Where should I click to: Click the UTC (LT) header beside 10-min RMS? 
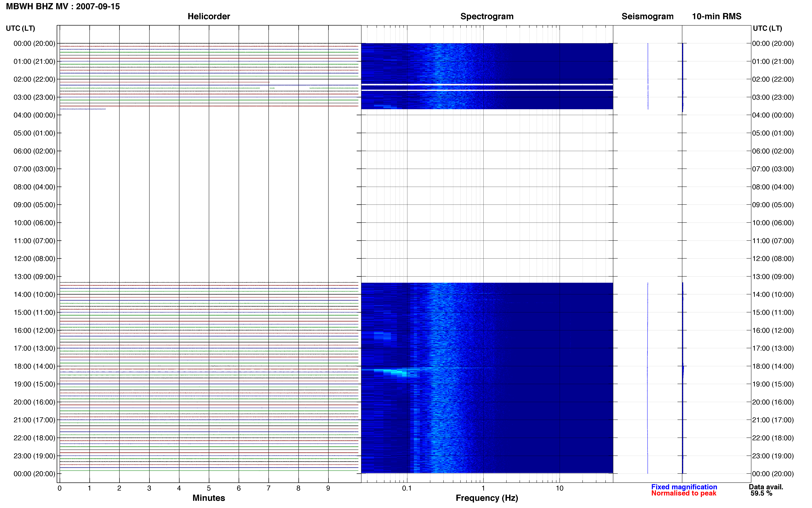[x=767, y=28]
